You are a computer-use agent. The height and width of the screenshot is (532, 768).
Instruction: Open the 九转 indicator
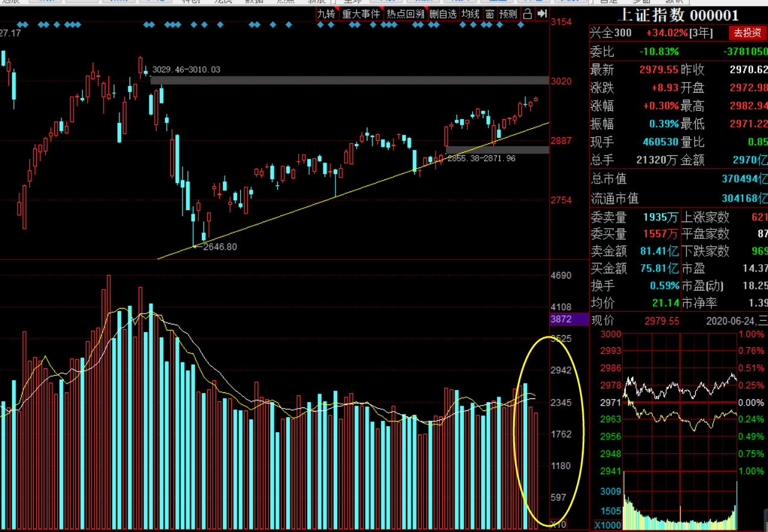[327, 13]
